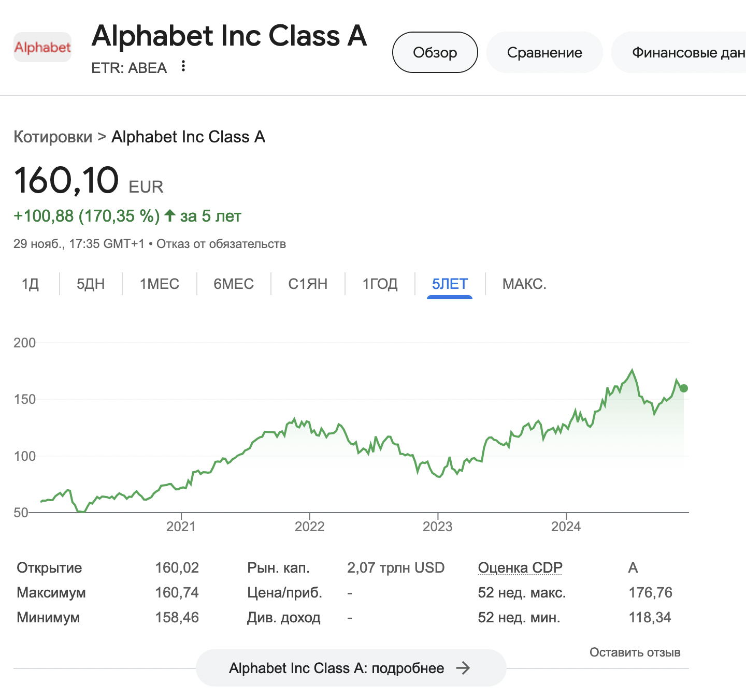Viewport: 746px width, 700px height.
Task: Click the Оценка CDP link
Action: [x=520, y=567]
